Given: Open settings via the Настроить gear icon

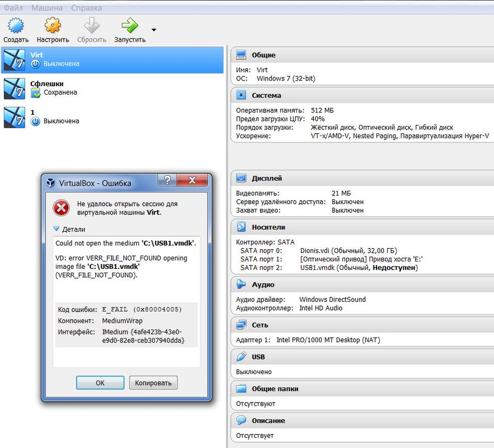Looking at the screenshot, I should [x=53, y=25].
